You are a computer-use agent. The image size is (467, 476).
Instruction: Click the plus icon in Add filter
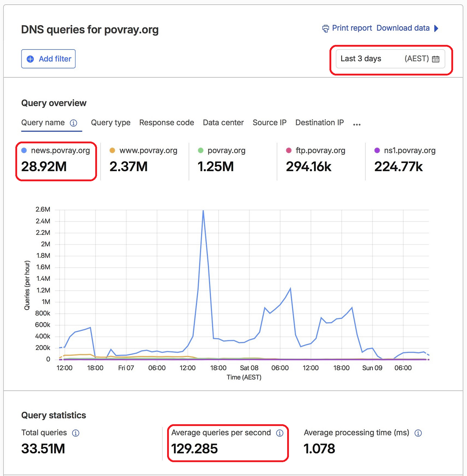click(x=30, y=59)
